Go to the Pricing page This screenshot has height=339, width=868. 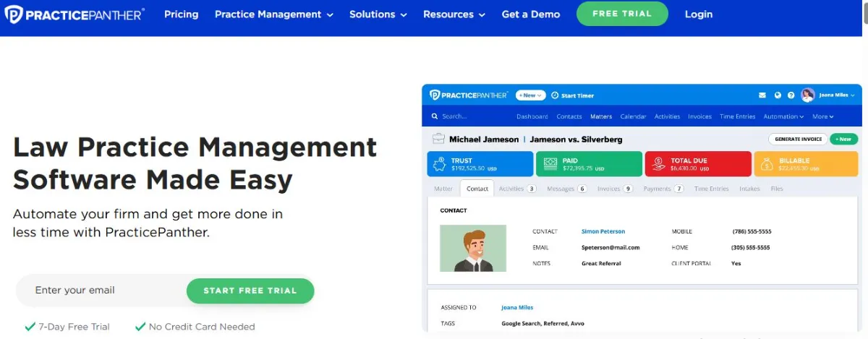(x=181, y=14)
